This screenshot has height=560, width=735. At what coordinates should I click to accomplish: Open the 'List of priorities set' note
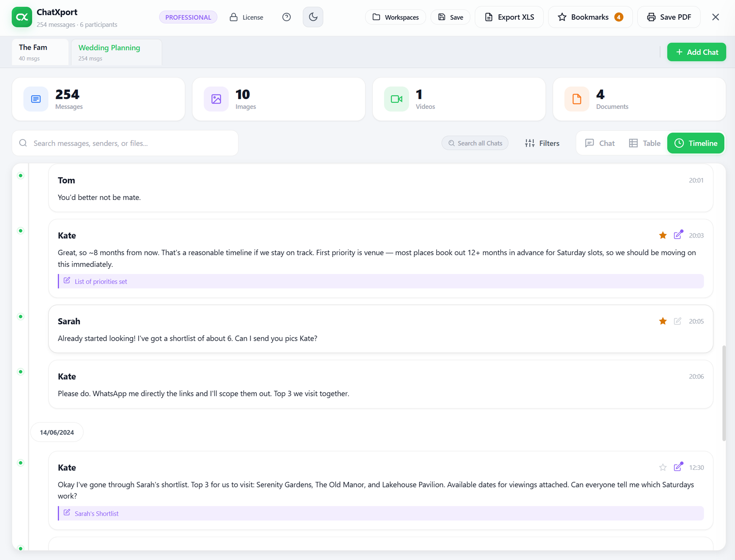(x=381, y=282)
